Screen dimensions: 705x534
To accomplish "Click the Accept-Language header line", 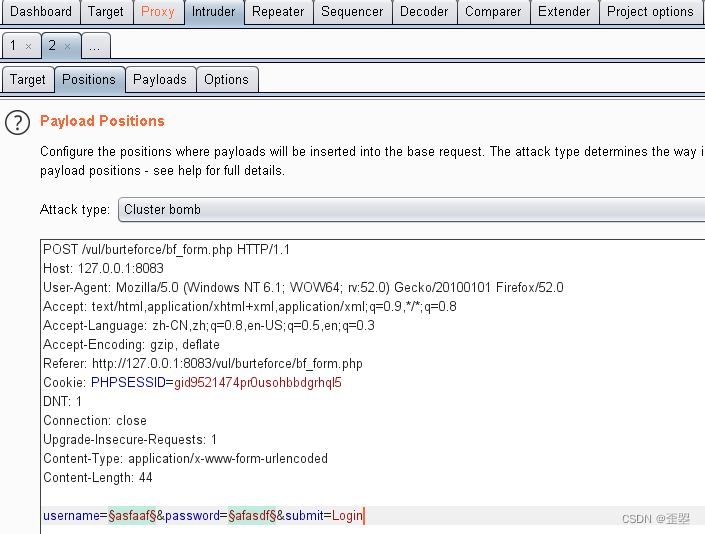I will pos(209,325).
